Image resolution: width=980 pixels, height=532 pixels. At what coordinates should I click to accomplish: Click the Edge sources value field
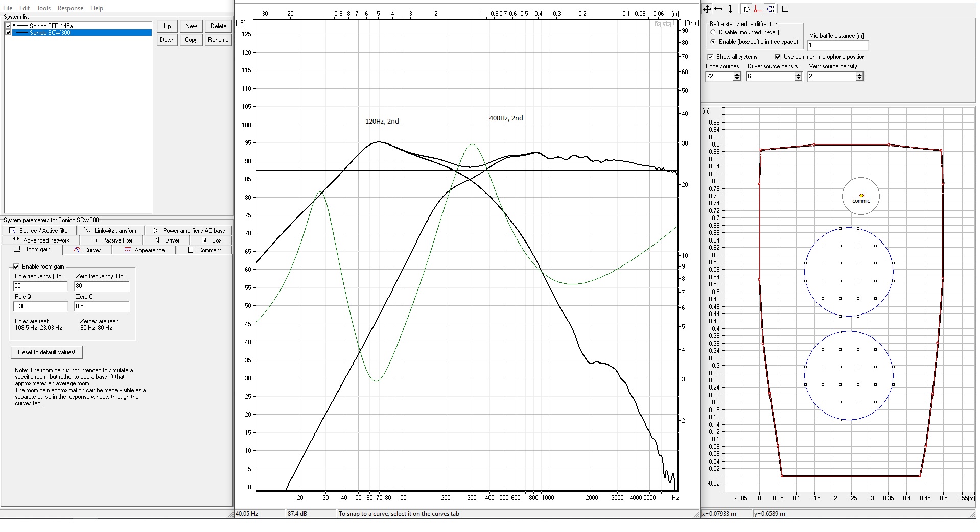click(719, 76)
